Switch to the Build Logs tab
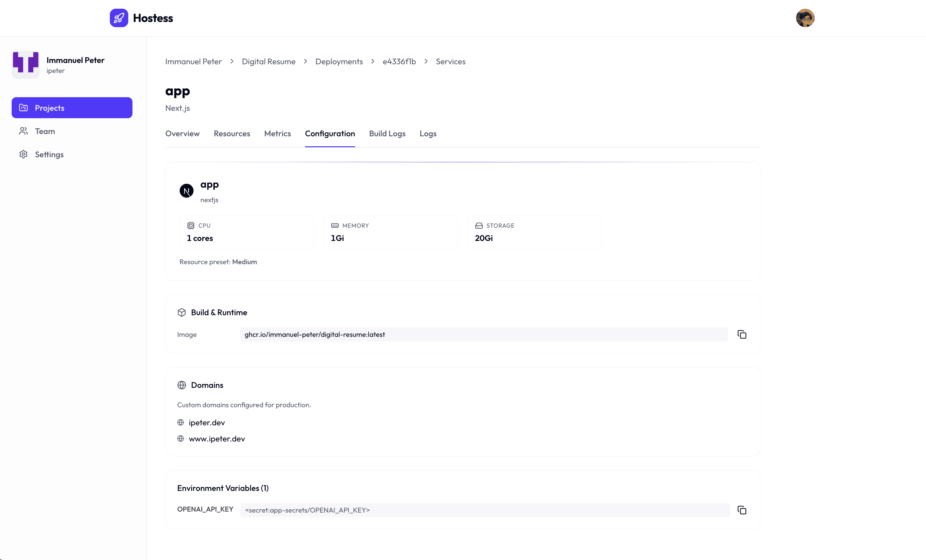Viewport: 926px width, 560px height. click(387, 134)
